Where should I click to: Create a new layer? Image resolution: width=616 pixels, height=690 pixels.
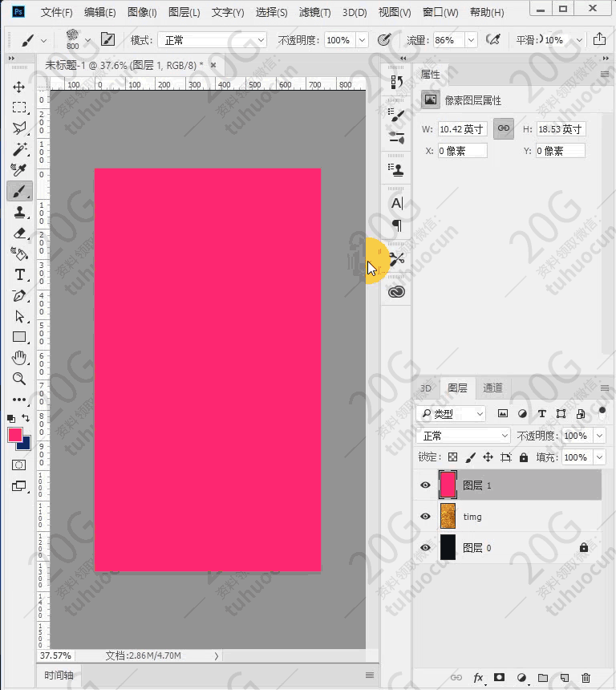565,678
